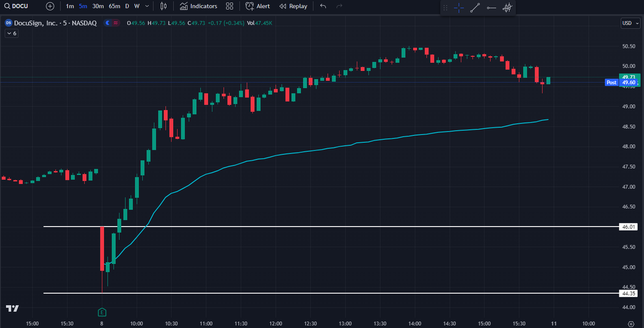Image resolution: width=644 pixels, height=328 pixels.
Task: Open the USD currency dropdown
Action: click(x=630, y=23)
